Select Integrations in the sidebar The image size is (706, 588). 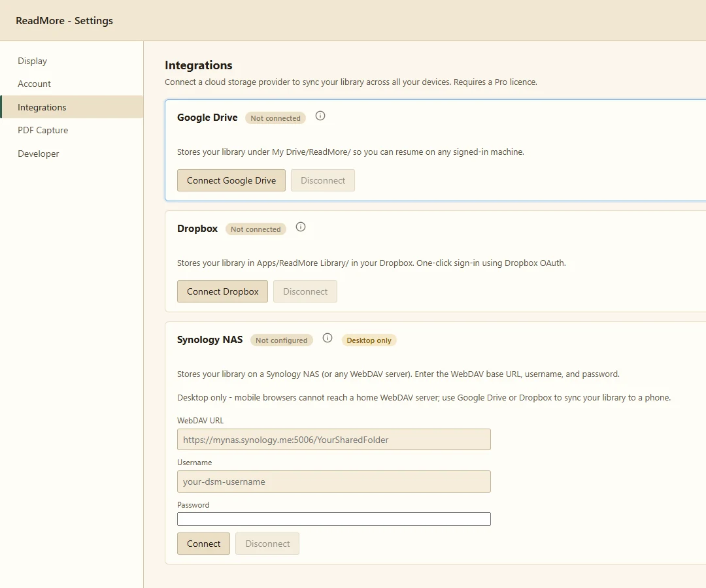(x=72, y=107)
